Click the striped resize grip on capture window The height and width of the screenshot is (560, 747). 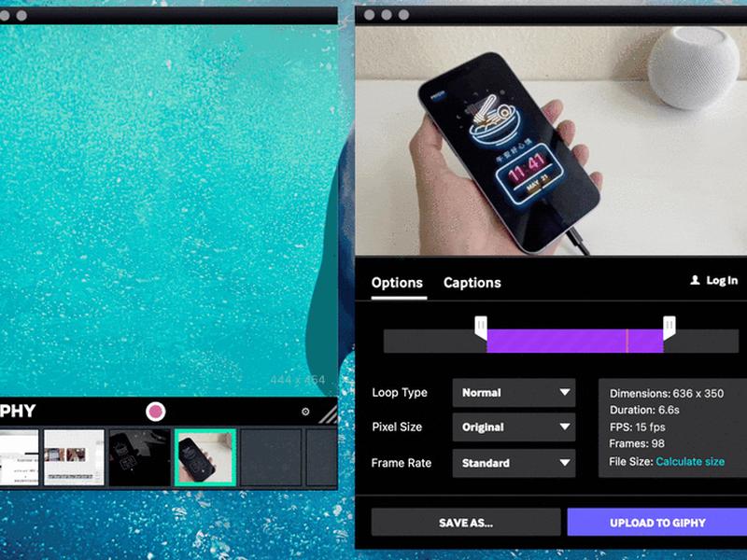point(329,414)
